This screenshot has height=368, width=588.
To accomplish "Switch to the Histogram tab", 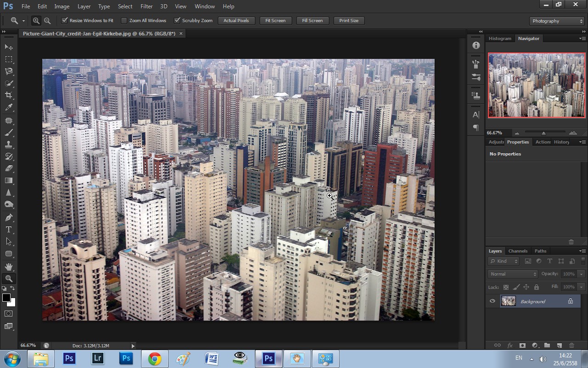I will coord(500,39).
